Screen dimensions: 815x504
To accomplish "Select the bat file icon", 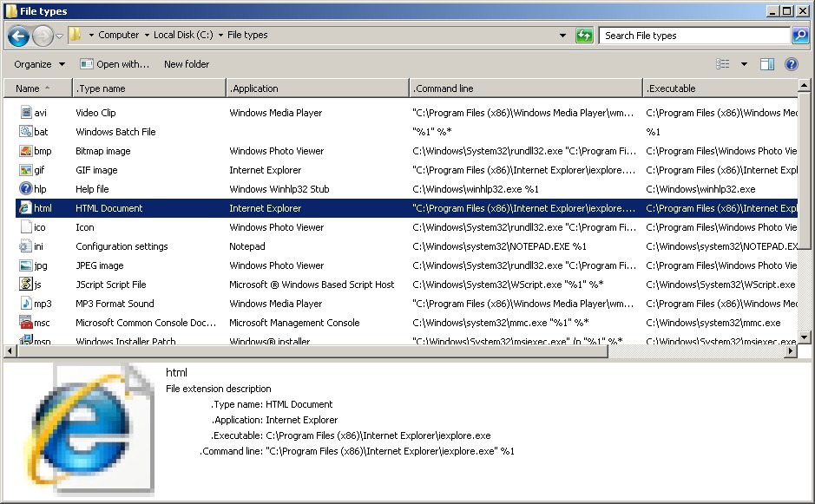I will 26,132.
